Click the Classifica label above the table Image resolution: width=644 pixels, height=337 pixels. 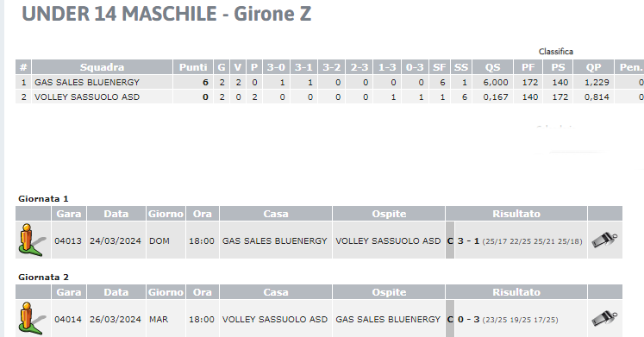point(556,52)
